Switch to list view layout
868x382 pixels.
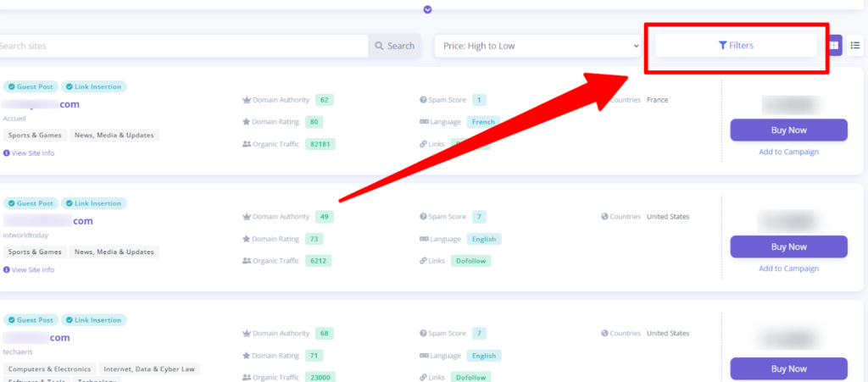(855, 46)
